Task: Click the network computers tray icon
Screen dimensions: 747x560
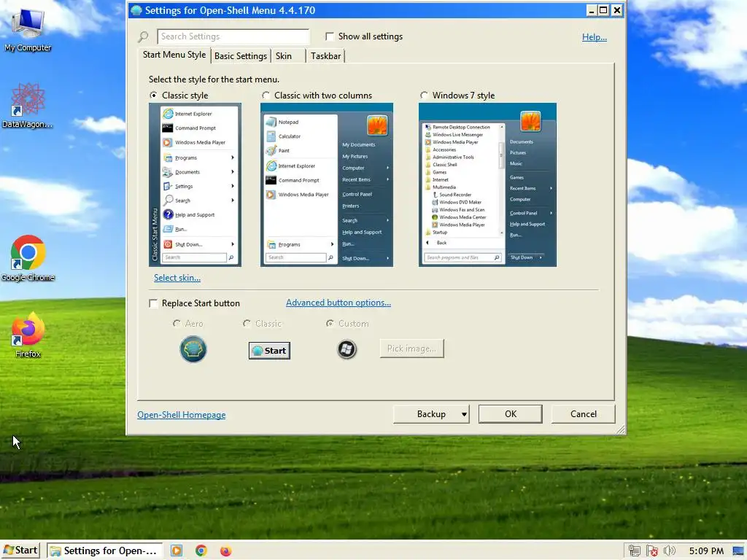Action: pyautogui.click(x=634, y=551)
